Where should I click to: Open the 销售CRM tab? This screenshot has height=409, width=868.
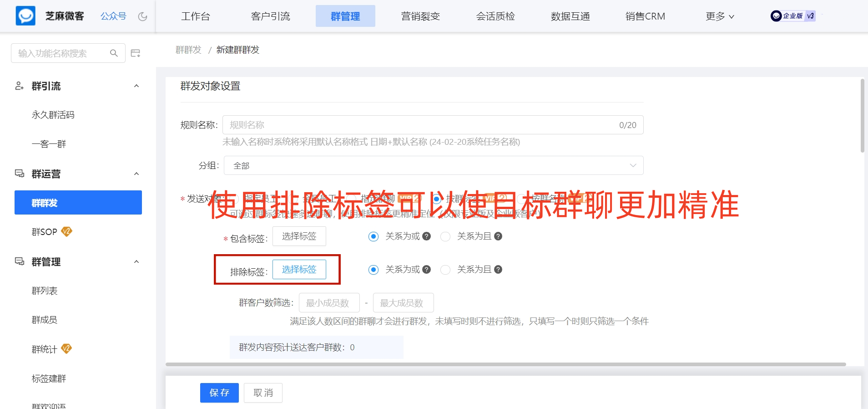[x=645, y=16]
